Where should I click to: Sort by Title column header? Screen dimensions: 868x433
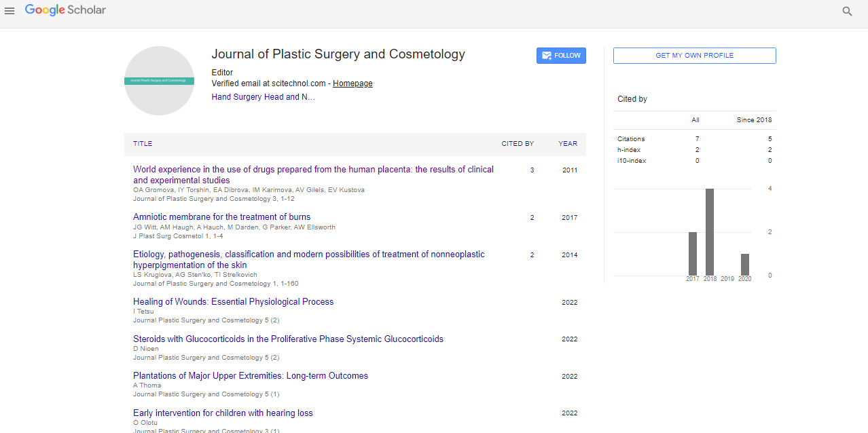143,144
